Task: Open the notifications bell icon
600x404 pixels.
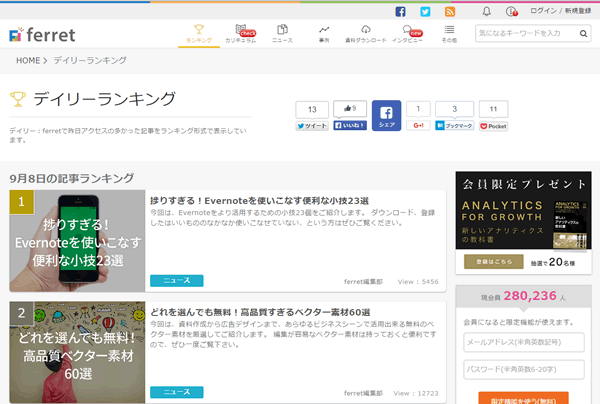Action: tap(486, 11)
